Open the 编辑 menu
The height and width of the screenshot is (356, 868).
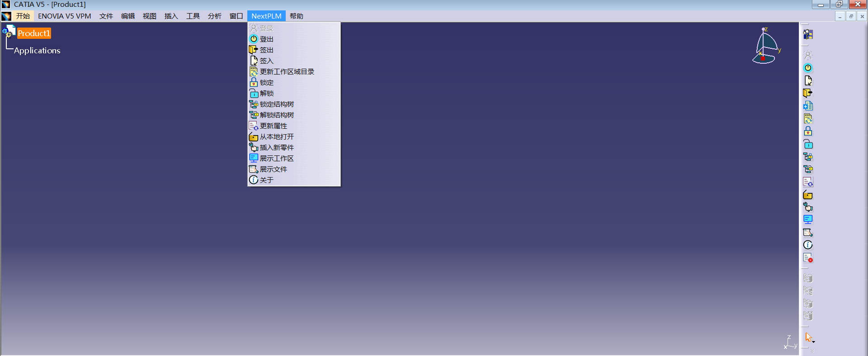128,16
